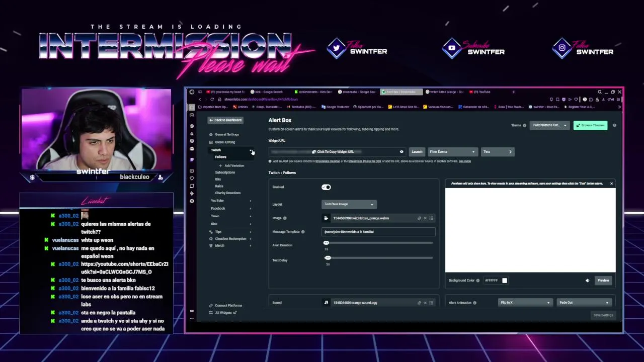Click the help question mark icon near Browse Themes

(x=614, y=125)
